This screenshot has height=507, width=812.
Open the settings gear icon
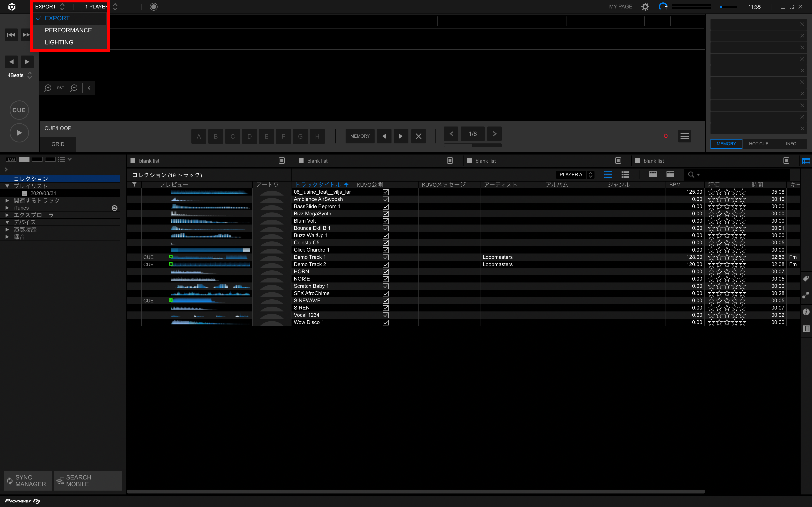(645, 7)
